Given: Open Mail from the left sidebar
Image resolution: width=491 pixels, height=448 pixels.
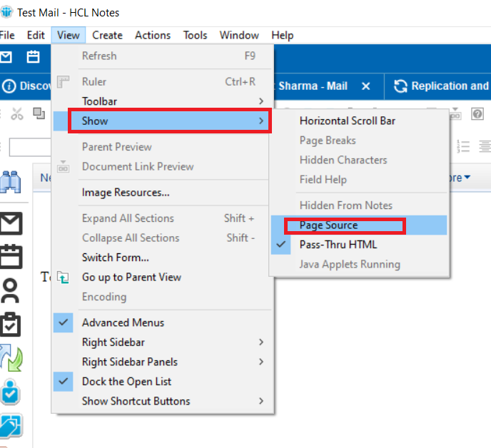Looking at the screenshot, I should [x=11, y=223].
